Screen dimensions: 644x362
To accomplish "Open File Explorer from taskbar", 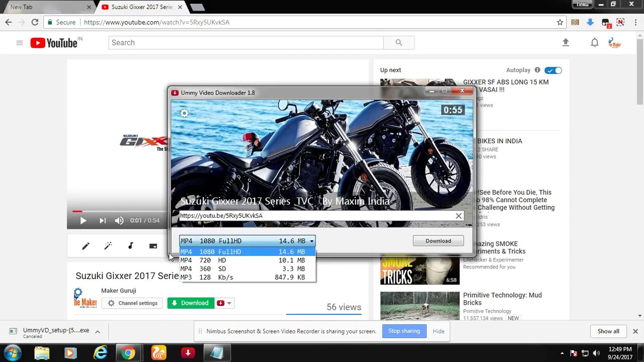I will tap(42, 353).
